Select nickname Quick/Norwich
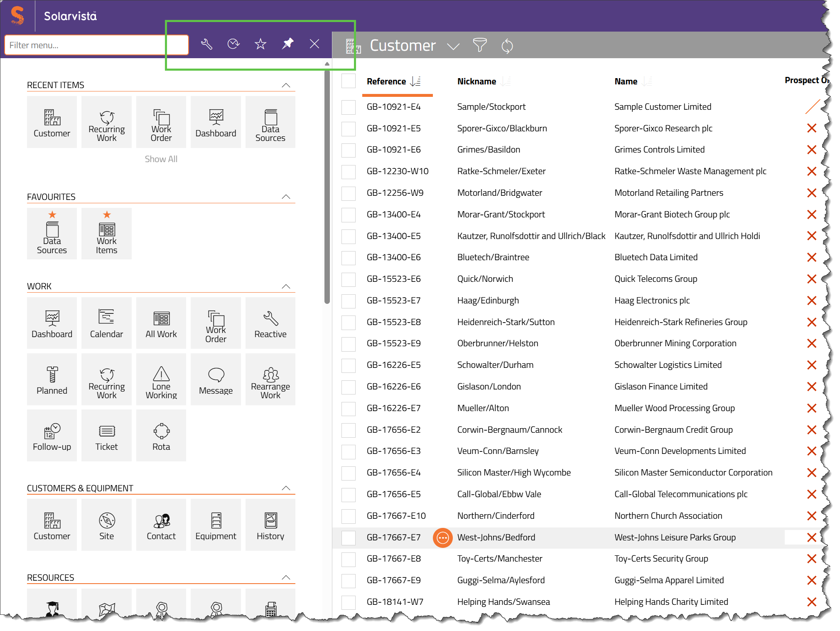 click(x=485, y=279)
